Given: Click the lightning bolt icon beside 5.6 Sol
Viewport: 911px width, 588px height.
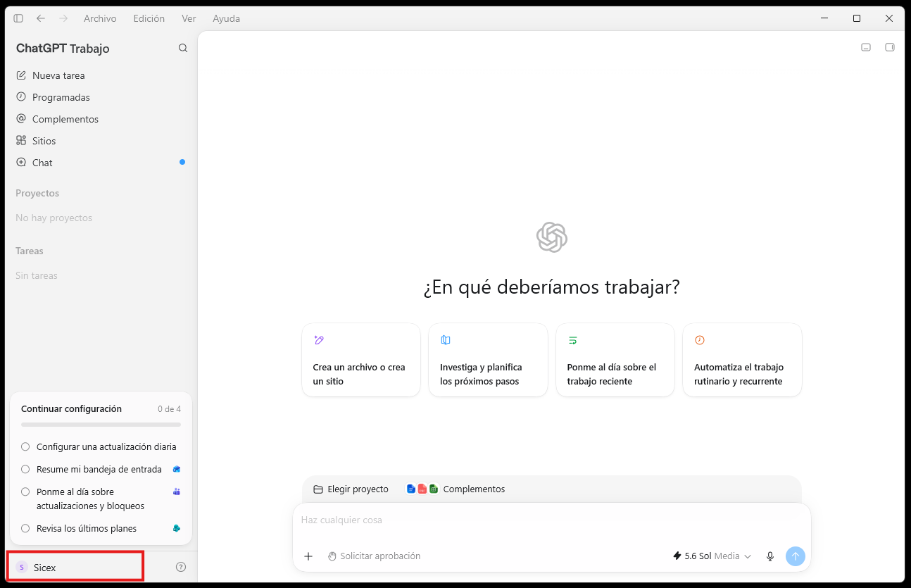Looking at the screenshot, I should tap(677, 556).
